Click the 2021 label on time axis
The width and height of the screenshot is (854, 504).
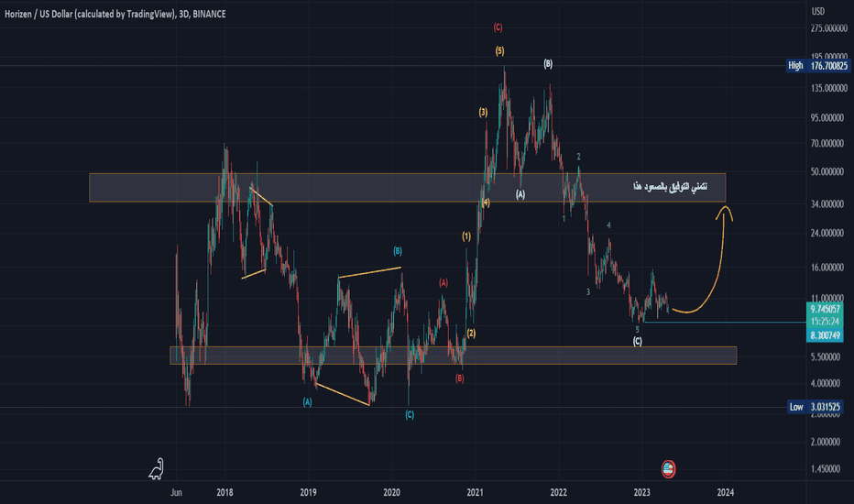[475, 493]
